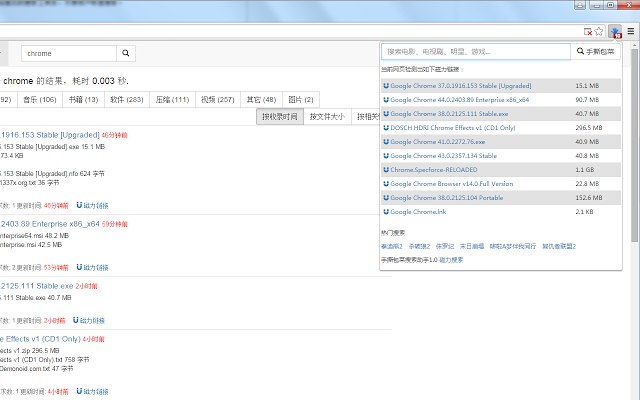Screen dimensions: 640x400
Task: Open the 1916.153 Stable [Upgraded] result title
Action: (50, 135)
